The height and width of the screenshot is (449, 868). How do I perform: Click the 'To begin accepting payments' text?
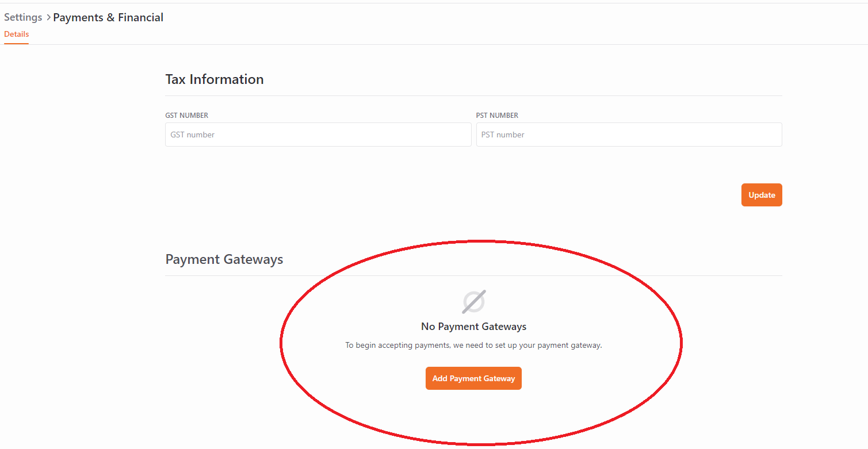tap(473, 346)
